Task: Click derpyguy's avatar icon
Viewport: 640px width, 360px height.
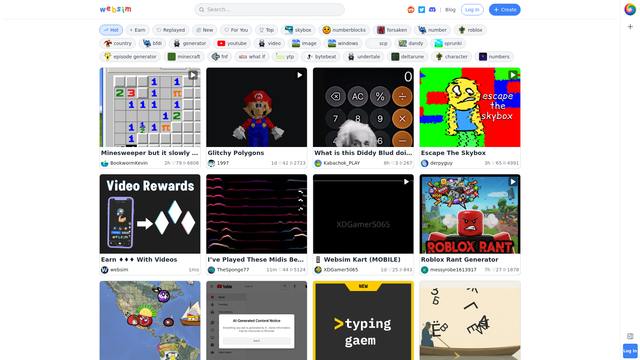Action: [424, 163]
